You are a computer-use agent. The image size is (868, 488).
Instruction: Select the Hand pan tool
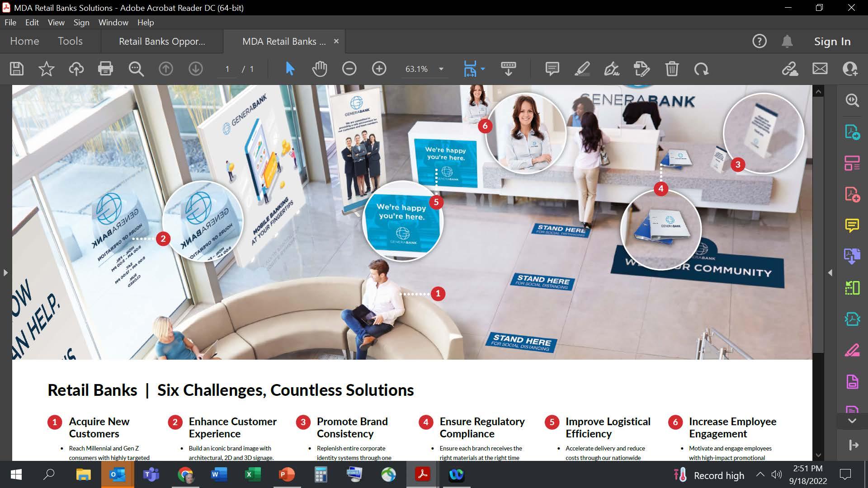pyautogui.click(x=319, y=69)
